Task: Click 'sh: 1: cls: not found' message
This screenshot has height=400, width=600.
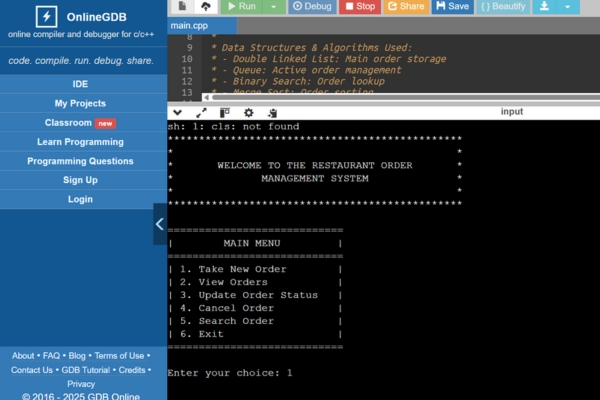Action: pyautogui.click(x=233, y=127)
